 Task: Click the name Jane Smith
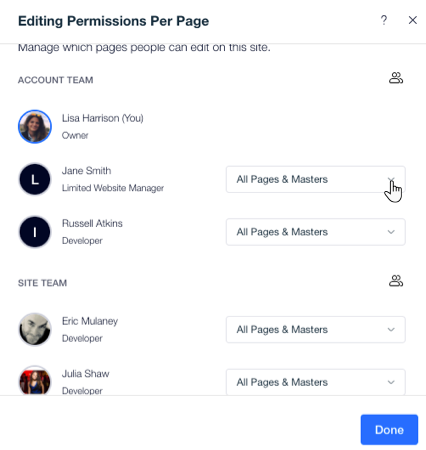tap(86, 171)
